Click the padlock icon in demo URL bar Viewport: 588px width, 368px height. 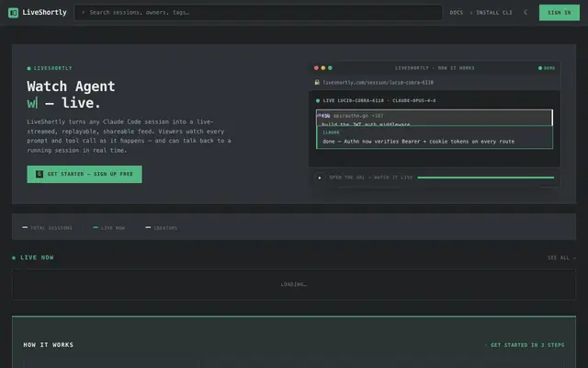317,82
